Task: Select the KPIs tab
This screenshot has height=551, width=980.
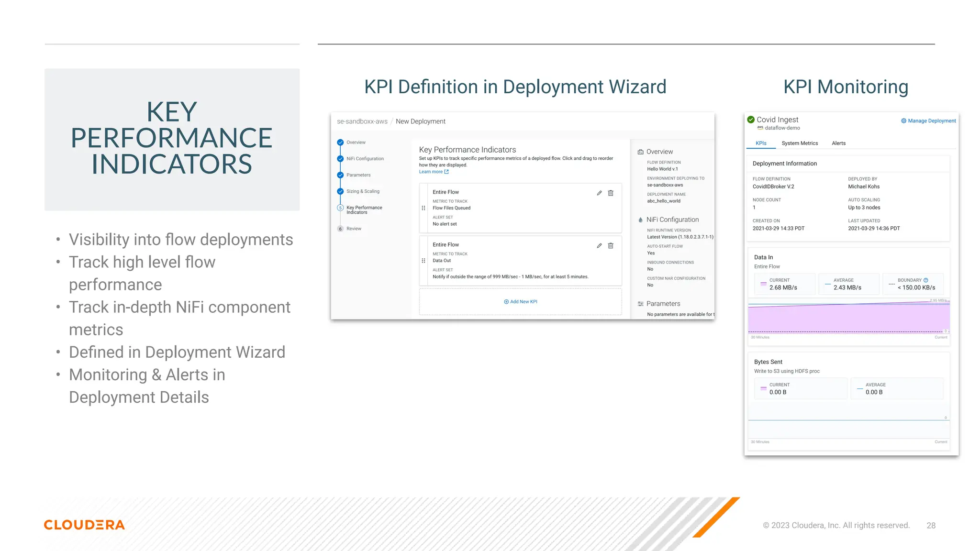Action: click(761, 143)
